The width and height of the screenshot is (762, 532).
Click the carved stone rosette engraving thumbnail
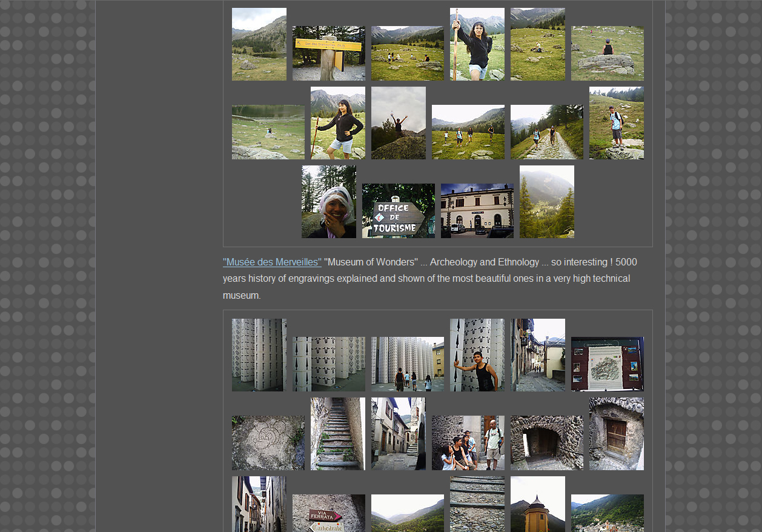[x=268, y=443]
